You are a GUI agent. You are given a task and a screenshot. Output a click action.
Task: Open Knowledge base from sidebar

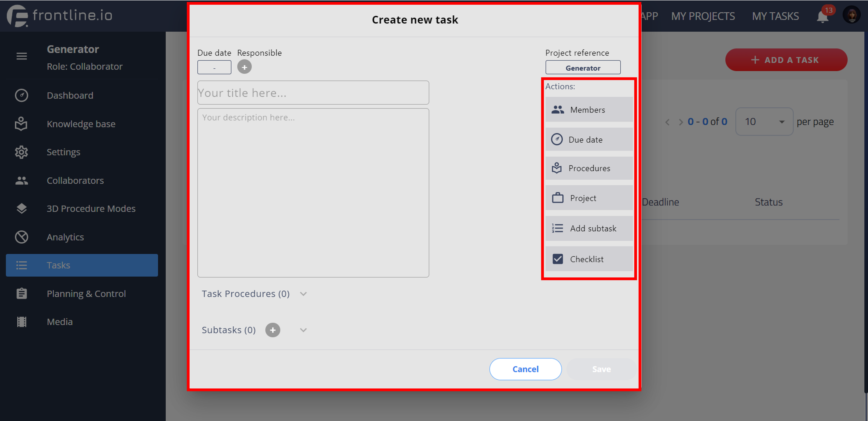tap(81, 124)
